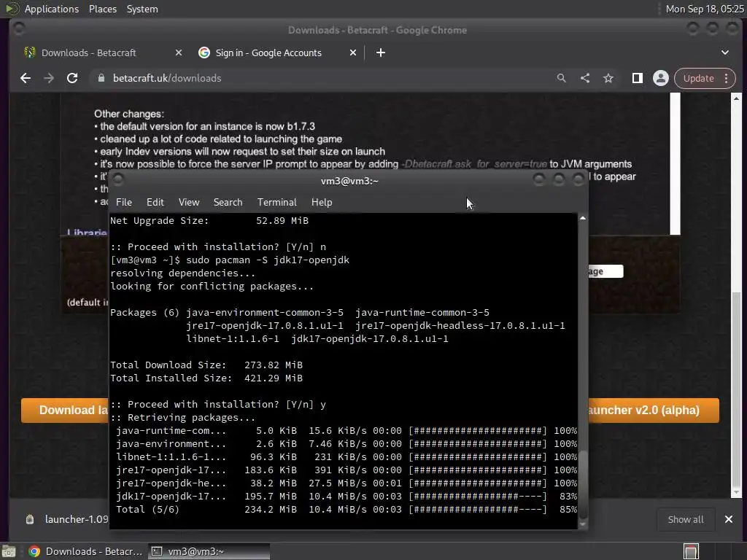
Task: Open the Chrome profile avatar
Action: click(x=661, y=78)
